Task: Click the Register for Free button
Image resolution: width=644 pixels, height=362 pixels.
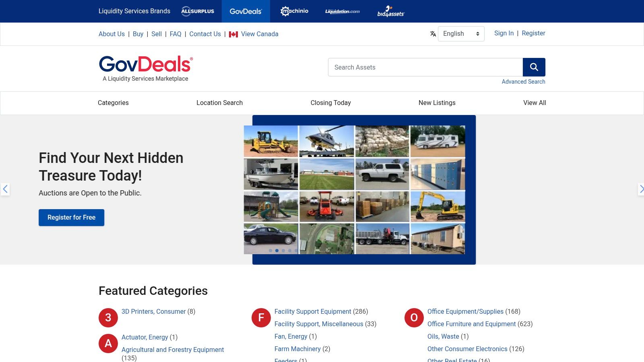Action: (71, 217)
